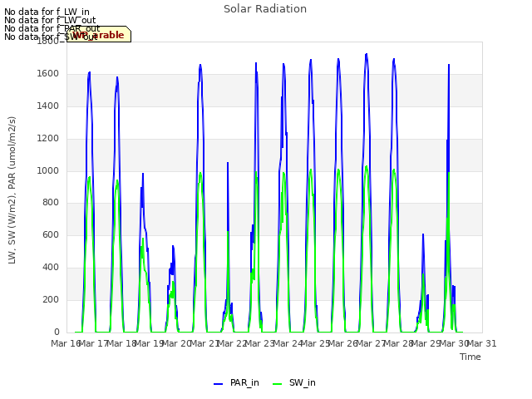532x399 pixels.
Task: Click the 600 y-axis tick label
Action: coord(51,234)
